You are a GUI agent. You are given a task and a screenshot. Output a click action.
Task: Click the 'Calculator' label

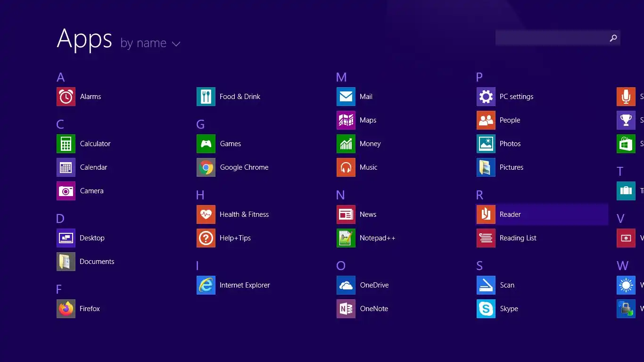(x=95, y=144)
